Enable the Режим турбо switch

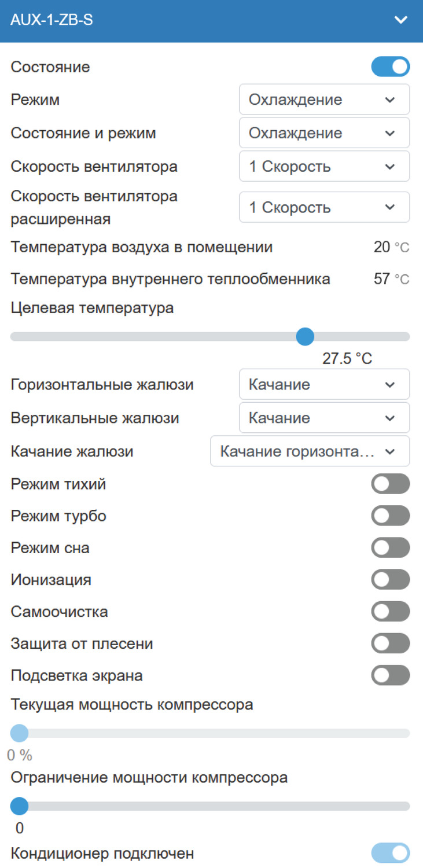391,516
